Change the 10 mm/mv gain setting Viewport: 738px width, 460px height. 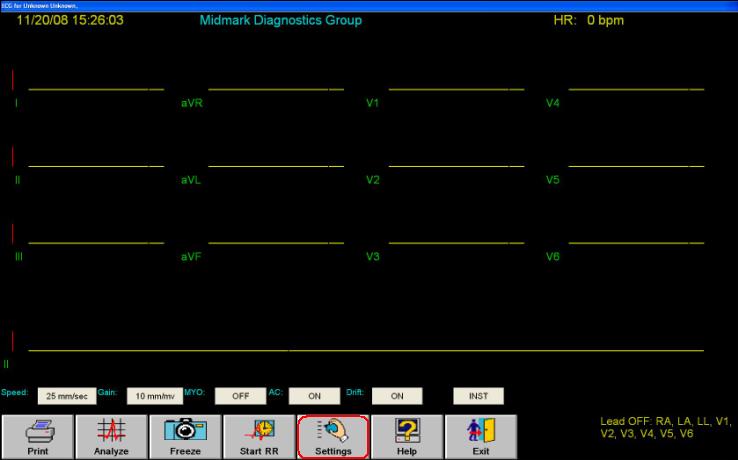click(155, 396)
